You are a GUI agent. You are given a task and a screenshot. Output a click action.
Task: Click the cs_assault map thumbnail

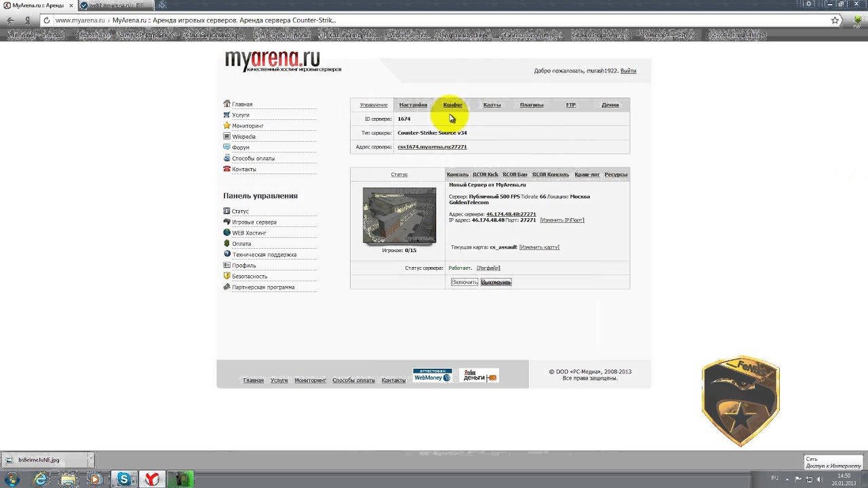pyautogui.click(x=399, y=216)
